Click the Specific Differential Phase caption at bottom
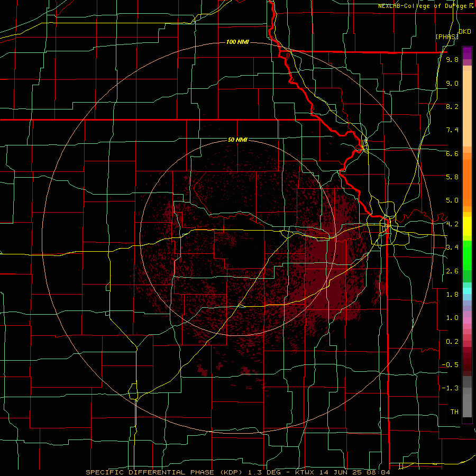The width and height of the screenshot is (476, 476). coord(237,472)
